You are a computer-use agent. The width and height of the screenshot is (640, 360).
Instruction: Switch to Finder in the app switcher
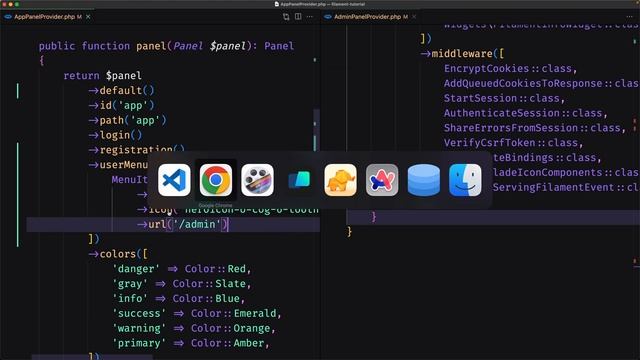465,180
